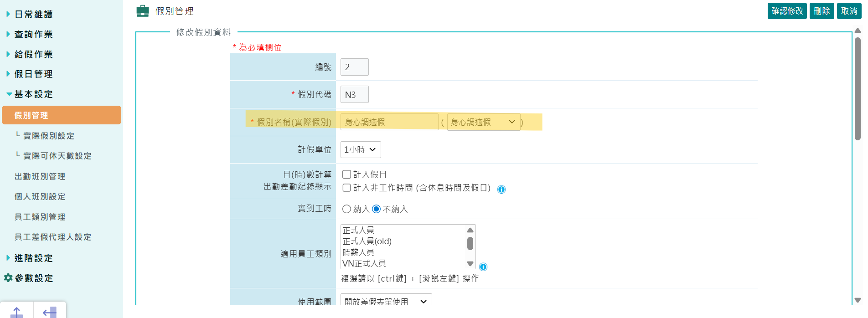Check the 計入非工作時間 option

(346, 188)
